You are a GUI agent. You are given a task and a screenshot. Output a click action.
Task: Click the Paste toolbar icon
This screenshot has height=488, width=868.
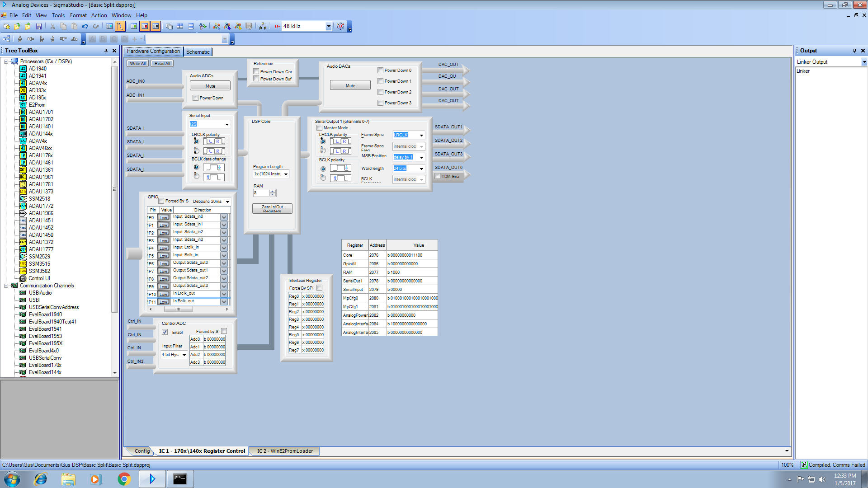(74, 26)
